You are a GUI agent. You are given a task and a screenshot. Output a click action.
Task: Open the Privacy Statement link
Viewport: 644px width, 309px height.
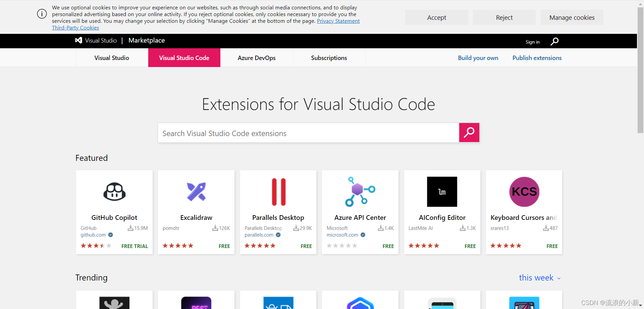[x=338, y=21]
